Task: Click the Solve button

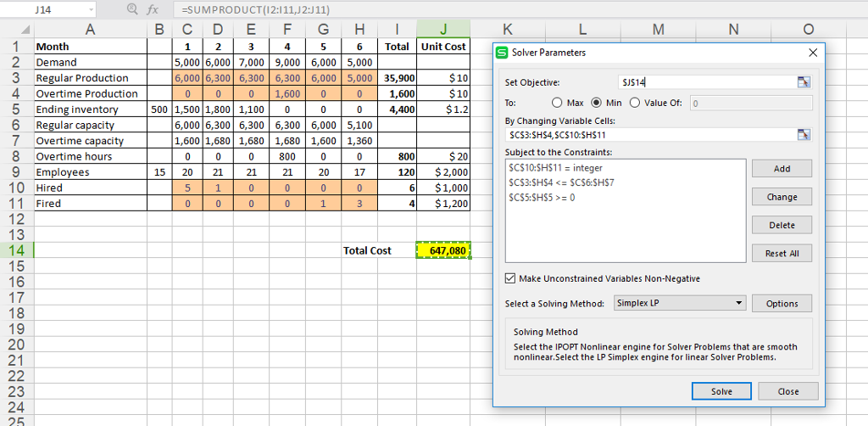Action: click(x=721, y=391)
